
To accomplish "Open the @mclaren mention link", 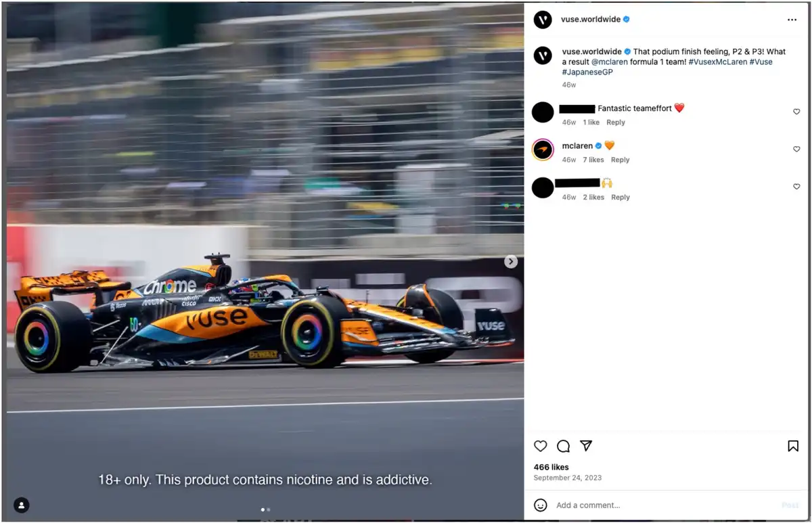I will 611,62.
